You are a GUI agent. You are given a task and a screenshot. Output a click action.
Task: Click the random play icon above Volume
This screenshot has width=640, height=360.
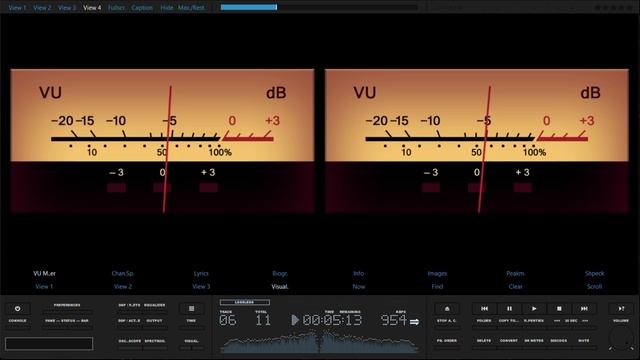[x=621, y=309]
